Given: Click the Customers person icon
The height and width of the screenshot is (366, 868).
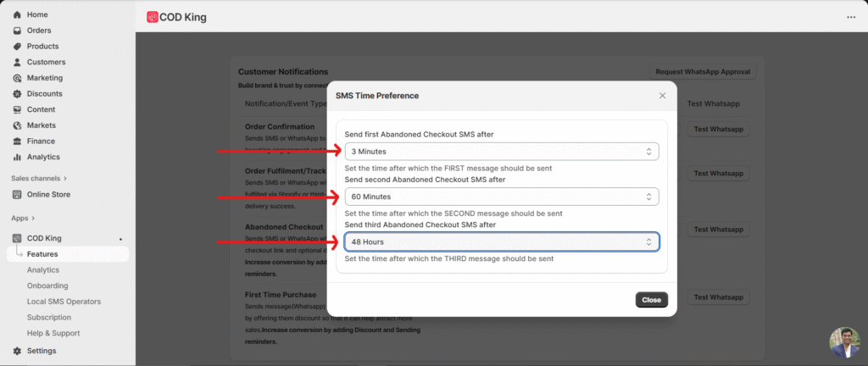Looking at the screenshot, I should tap(18, 62).
